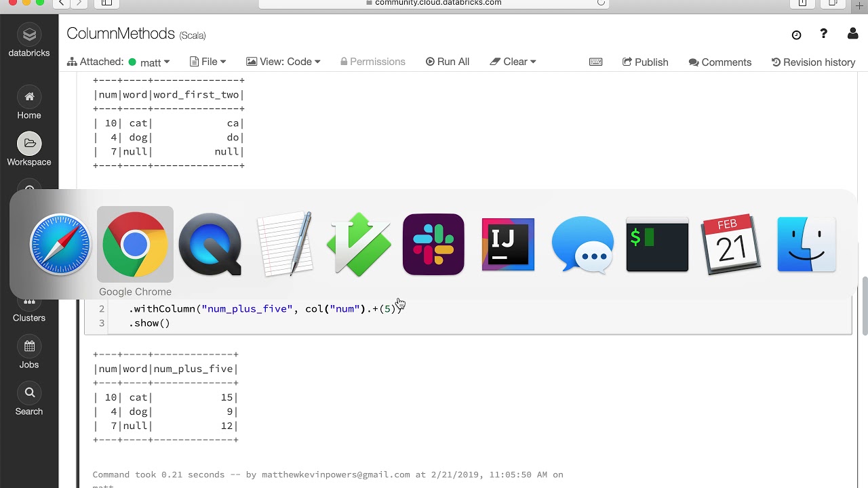Image resolution: width=868 pixels, height=488 pixels.
Task: Switch to Finder in app switcher
Action: pos(806,245)
